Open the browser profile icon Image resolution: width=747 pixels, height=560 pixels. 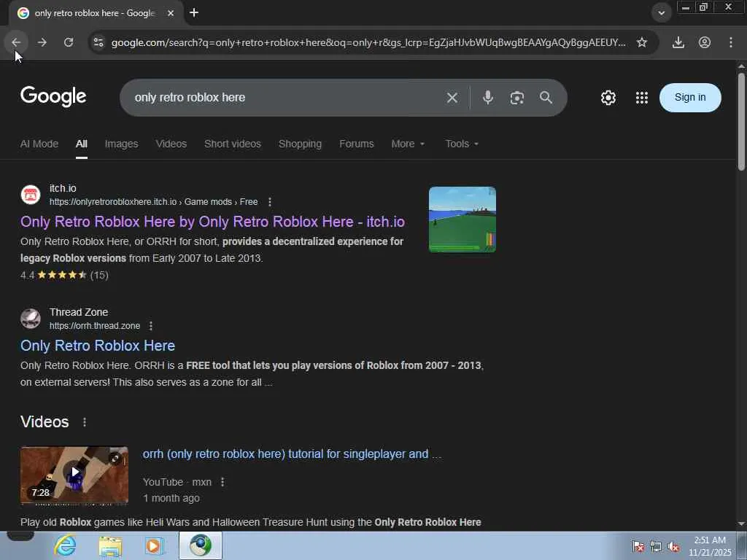click(705, 42)
